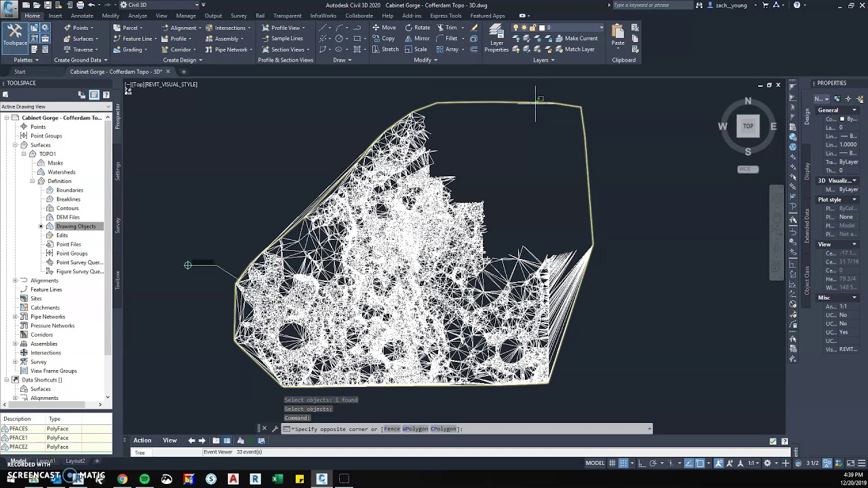
Task: Click the keyword search box
Action: [652, 5]
